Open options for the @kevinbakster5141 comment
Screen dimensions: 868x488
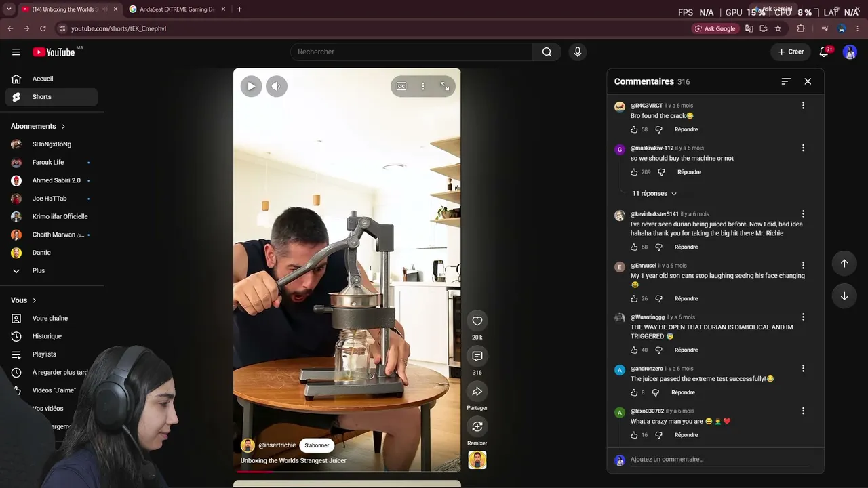(x=803, y=214)
